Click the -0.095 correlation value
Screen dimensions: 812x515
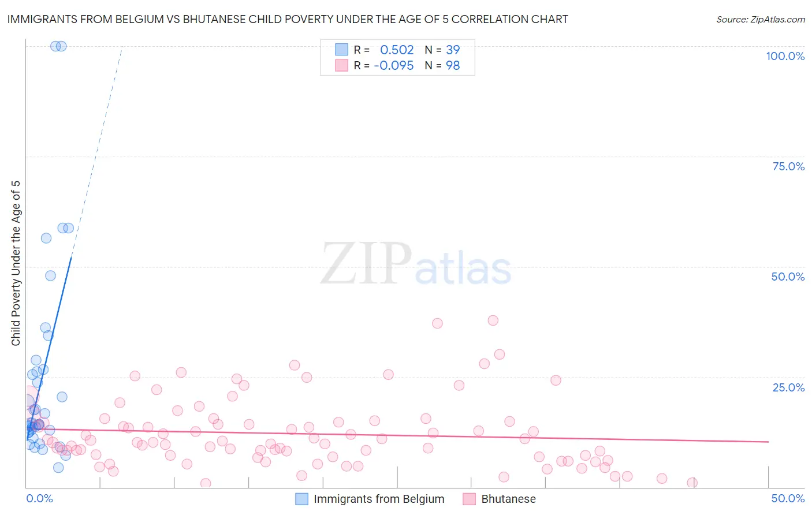click(x=394, y=65)
